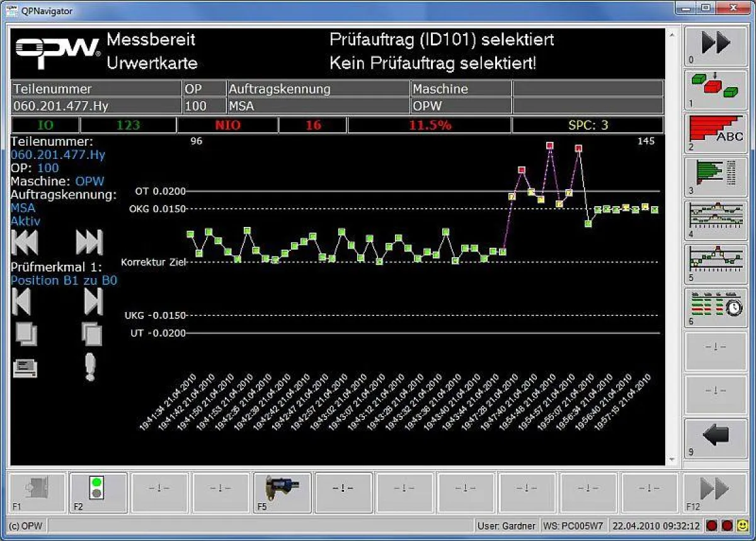756x541 pixels.
Task: Click the fast-forward button labeled 0
Action: click(x=716, y=46)
